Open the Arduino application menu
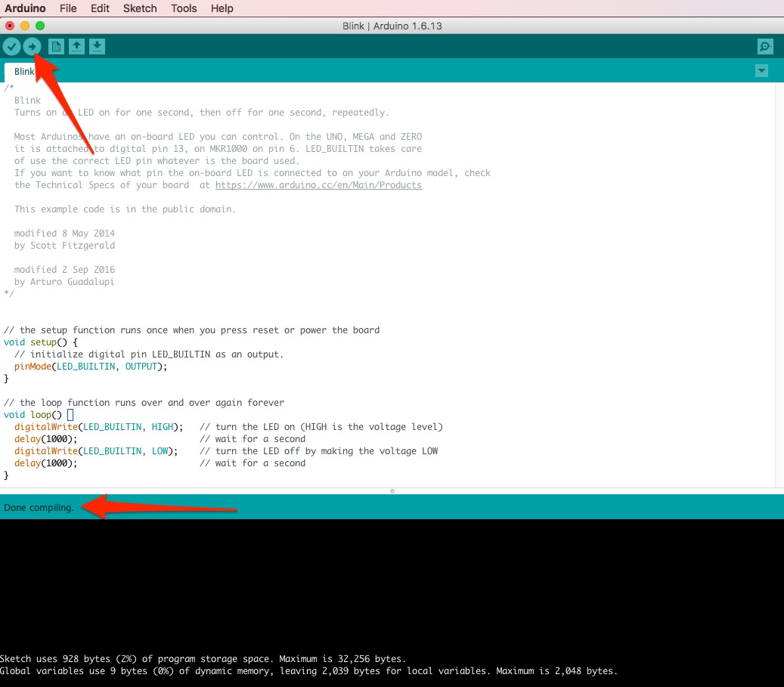This screenshot has width=784, height=687. pos(25,8)
